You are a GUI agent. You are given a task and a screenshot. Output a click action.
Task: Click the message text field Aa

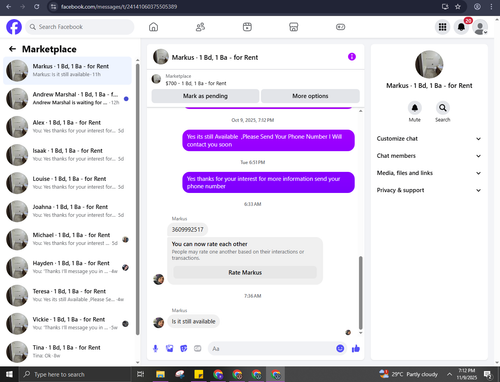271,349
